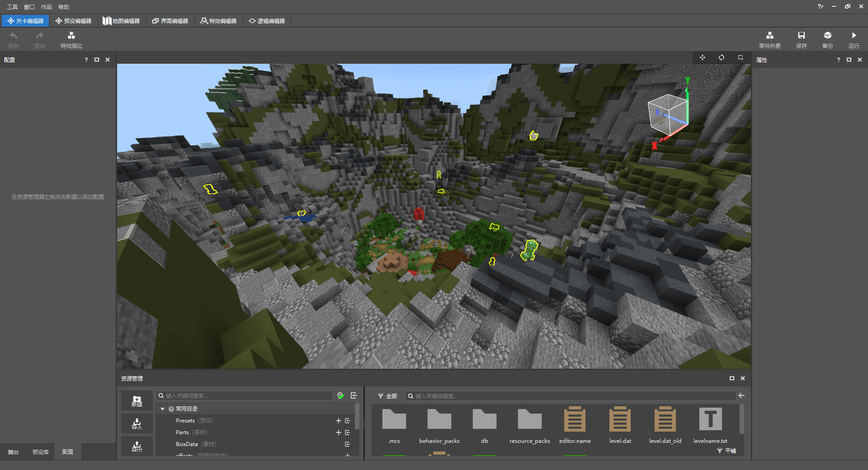Viewport: 868px width, 470px height.
Task: Toggle the 特效描边 outline tool
Action: click(x=71, y=40)
